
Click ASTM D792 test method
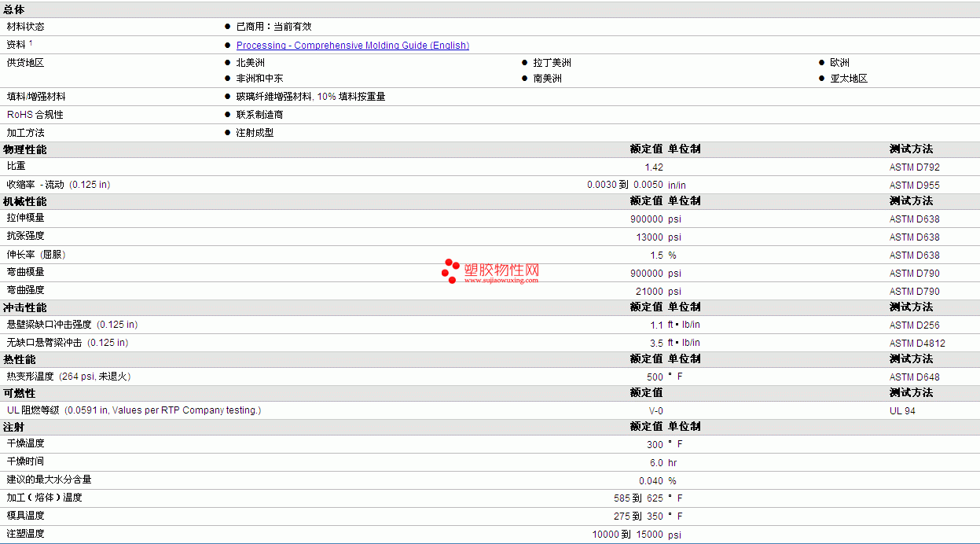(915, 167)
